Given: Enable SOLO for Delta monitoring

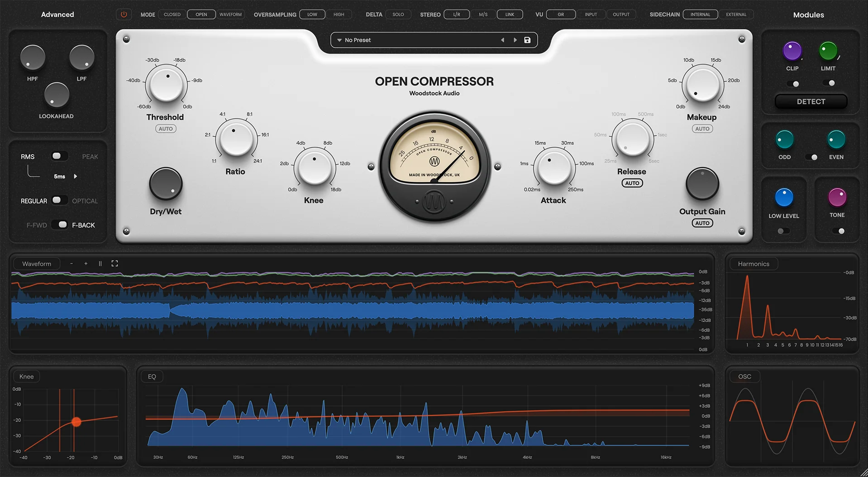Looking at the screenshot, I should tap(398, 14).
